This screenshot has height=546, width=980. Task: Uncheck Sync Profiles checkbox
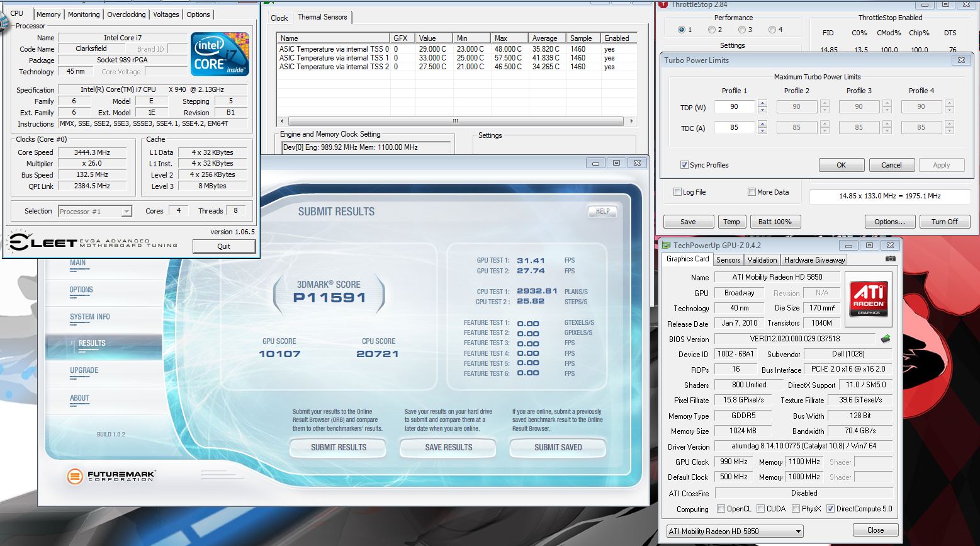coord(684,165)
